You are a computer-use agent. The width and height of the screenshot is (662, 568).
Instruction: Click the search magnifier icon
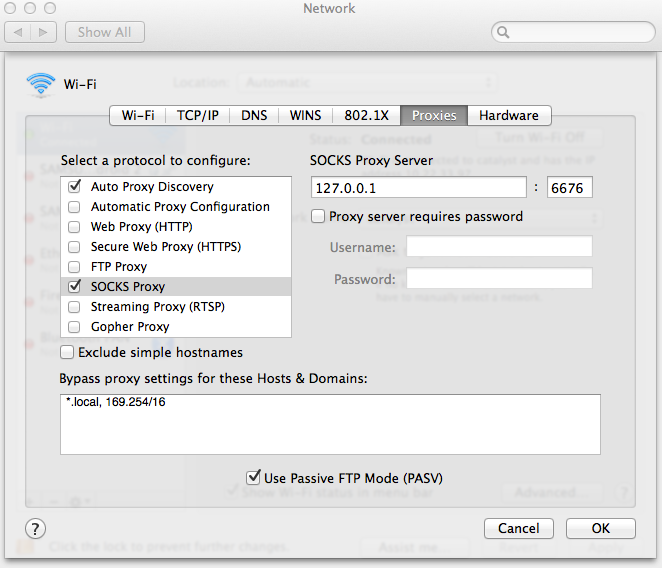(x=503, y=32)
